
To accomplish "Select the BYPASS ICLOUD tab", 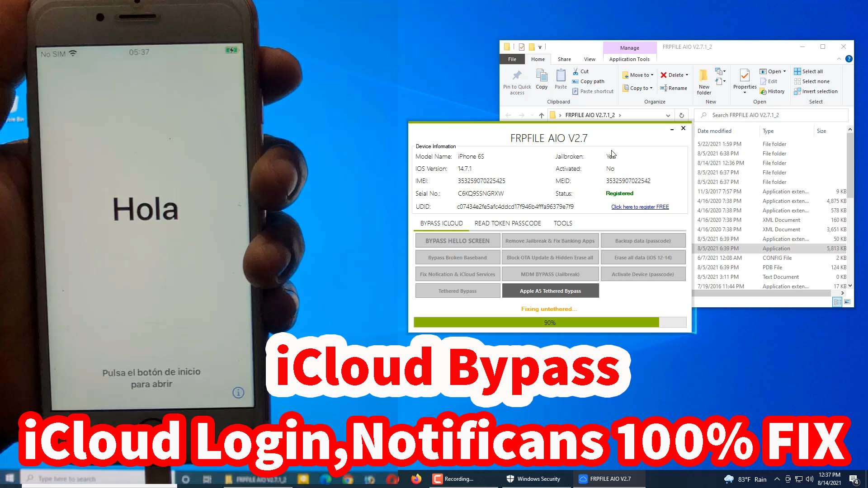I will 441,222.
